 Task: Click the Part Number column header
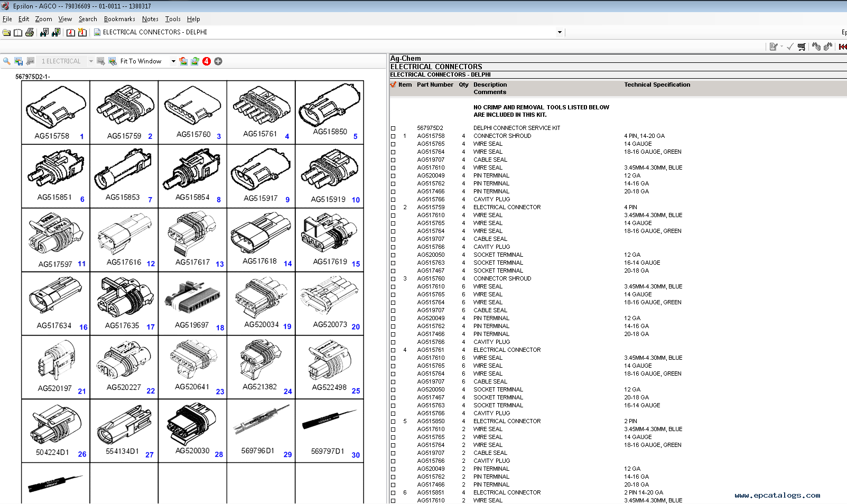click(435, 85)
